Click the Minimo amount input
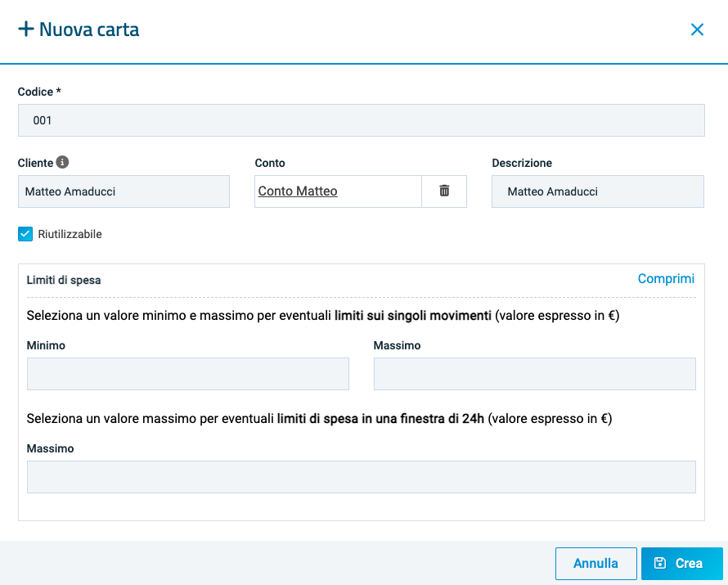 tap(188, 374)
